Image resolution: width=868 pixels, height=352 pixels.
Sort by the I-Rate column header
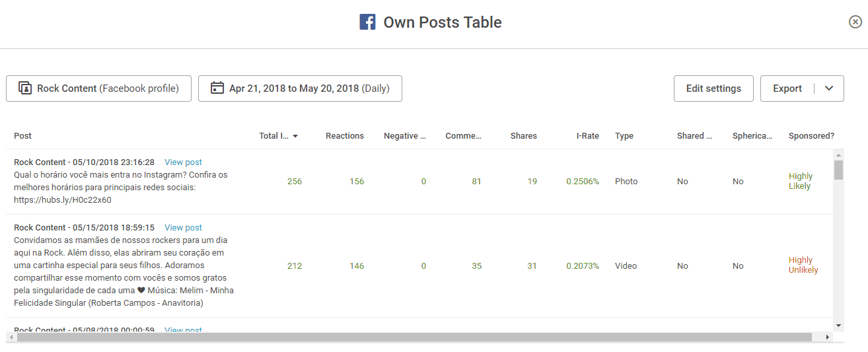coord(588,136)
